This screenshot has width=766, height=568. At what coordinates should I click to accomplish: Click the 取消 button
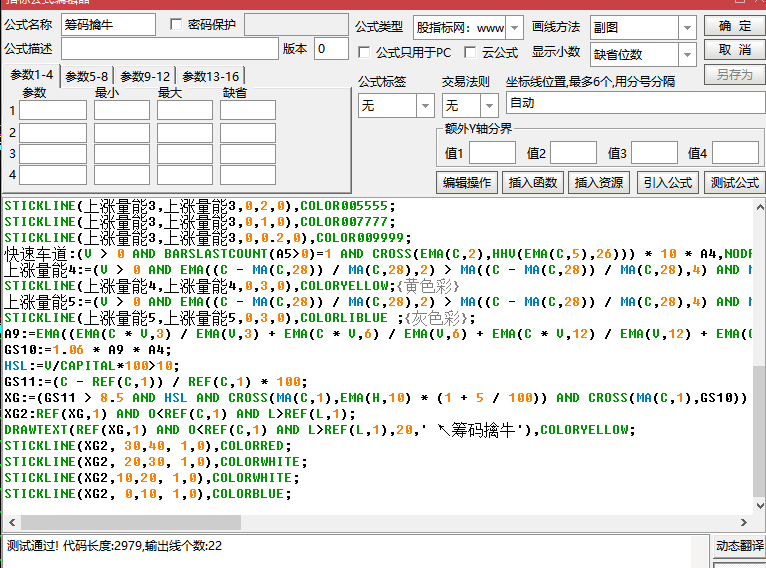tap(734, 49)
